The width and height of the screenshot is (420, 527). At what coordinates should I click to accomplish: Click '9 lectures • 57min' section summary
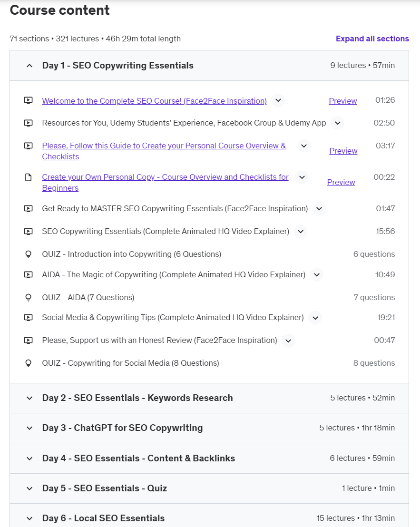pos(362,65)
